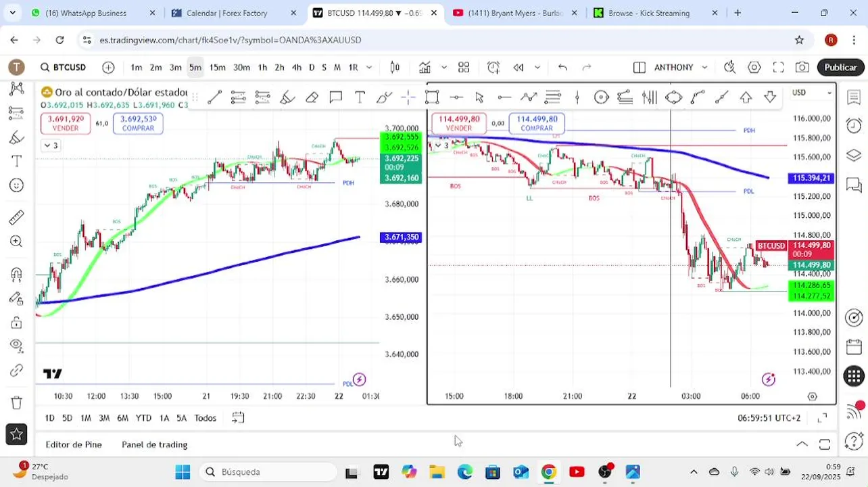
Task: Open the watchlist panel icon in right sidebar
Action: coord(854,97)
